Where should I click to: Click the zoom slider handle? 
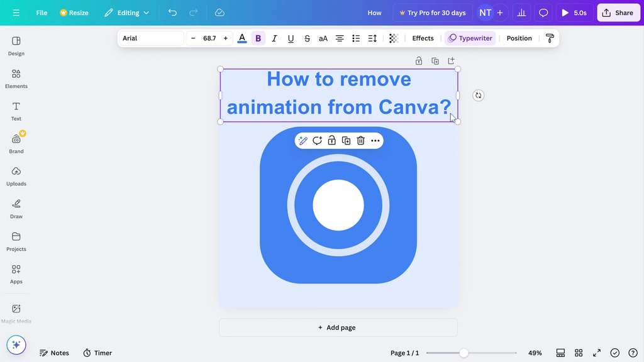click(464, 353)
